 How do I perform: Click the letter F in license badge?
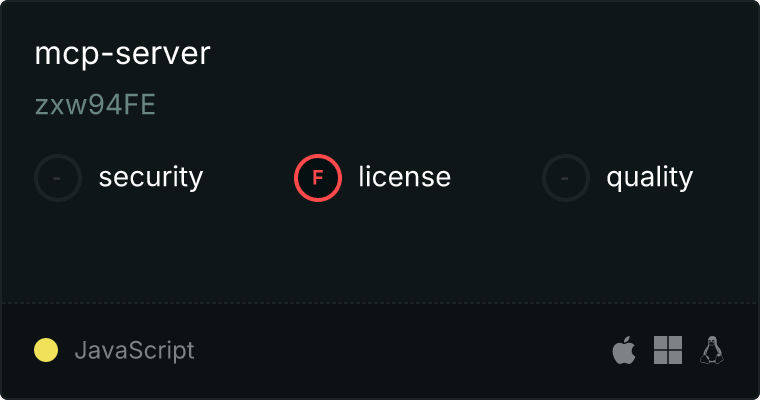318,178
